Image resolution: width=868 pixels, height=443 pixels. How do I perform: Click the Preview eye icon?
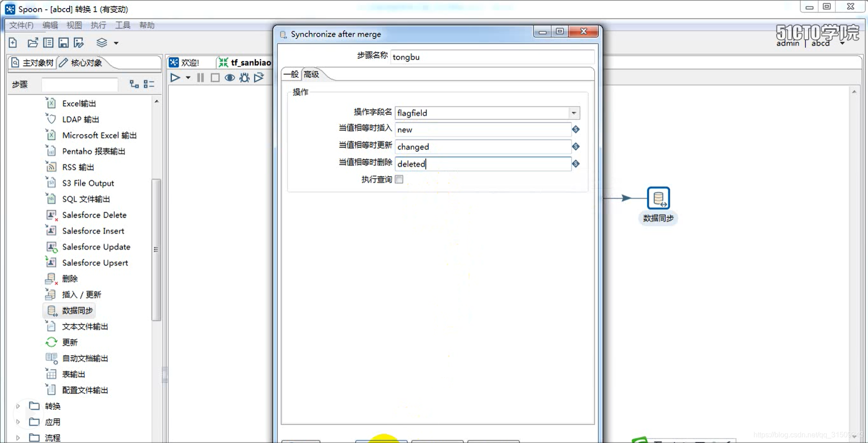230,78
